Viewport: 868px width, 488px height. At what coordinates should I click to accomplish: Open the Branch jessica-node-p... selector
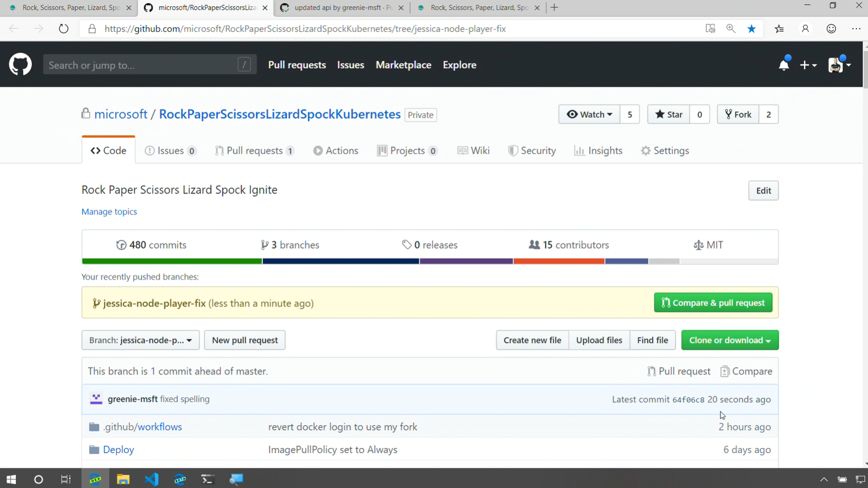(x=141, y=340)
